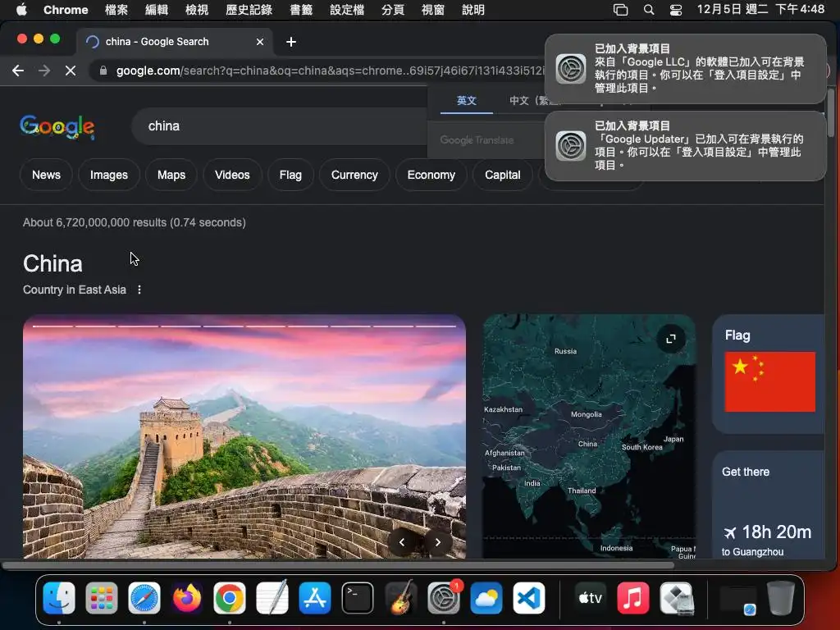Filter results by Videos
The width and height of the screenshot is (840, 630).
[x=232, y=175]
